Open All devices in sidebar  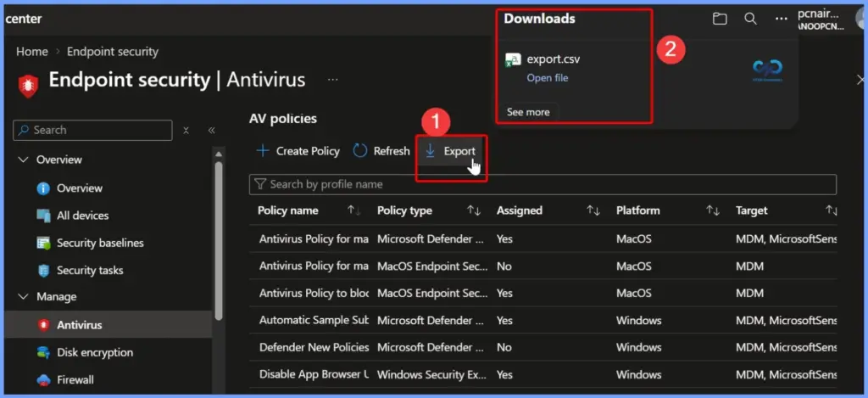pos(82,216)
